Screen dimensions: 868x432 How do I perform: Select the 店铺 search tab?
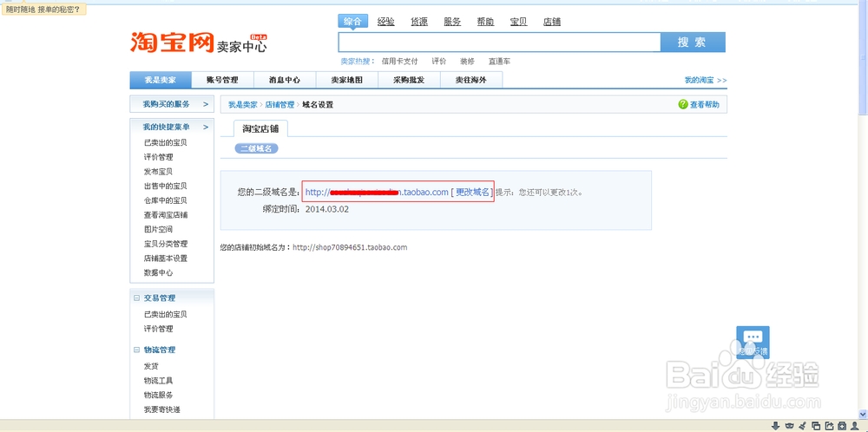(x=552, y=22)
